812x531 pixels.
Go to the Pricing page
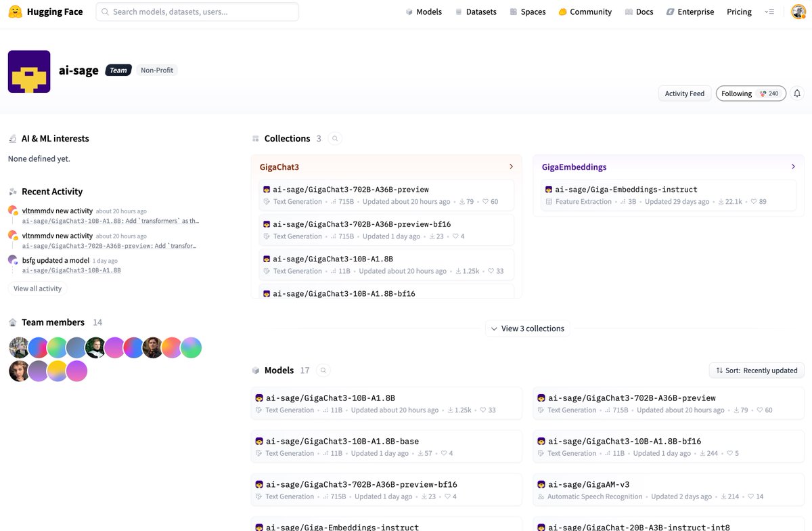(x=739, y=12)
